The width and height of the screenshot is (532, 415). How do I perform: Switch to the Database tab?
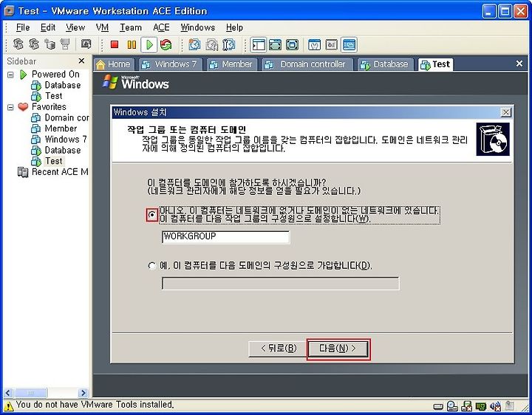coord(384,64)
